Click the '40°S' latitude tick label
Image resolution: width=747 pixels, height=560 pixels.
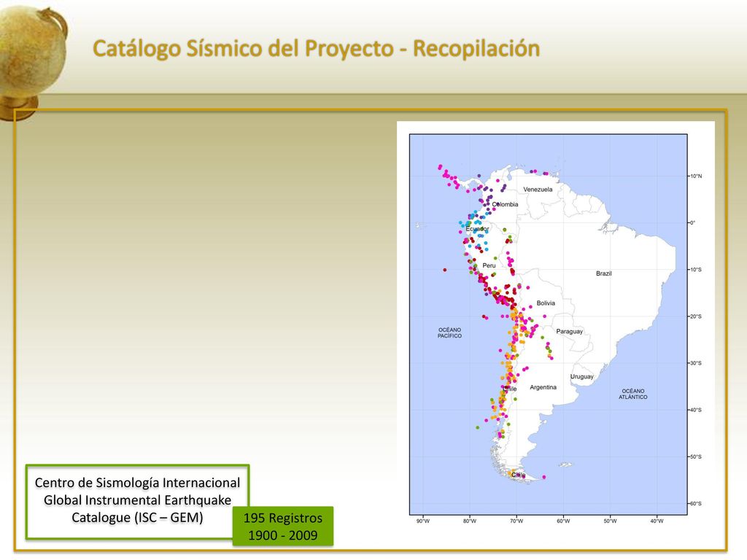coord(696,410)
